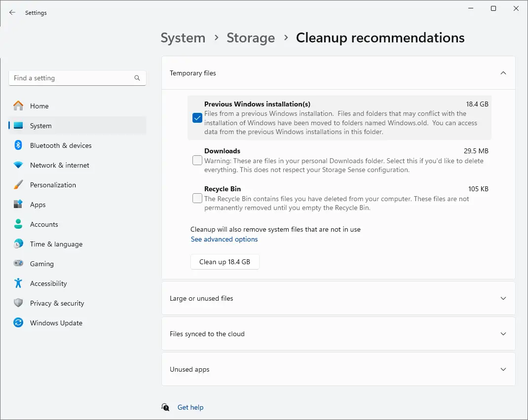Select Privacy & security in sidebar
The image size is (528, 420).
(77, 303)
